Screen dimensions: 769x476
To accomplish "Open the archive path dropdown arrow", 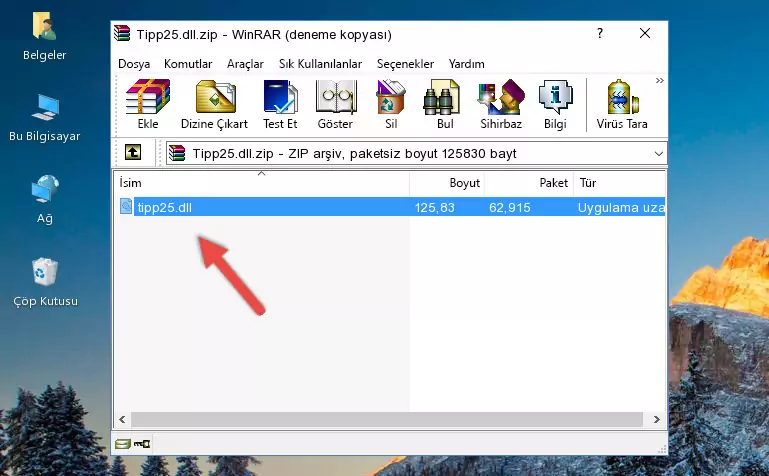I will (x=659, y=153).
